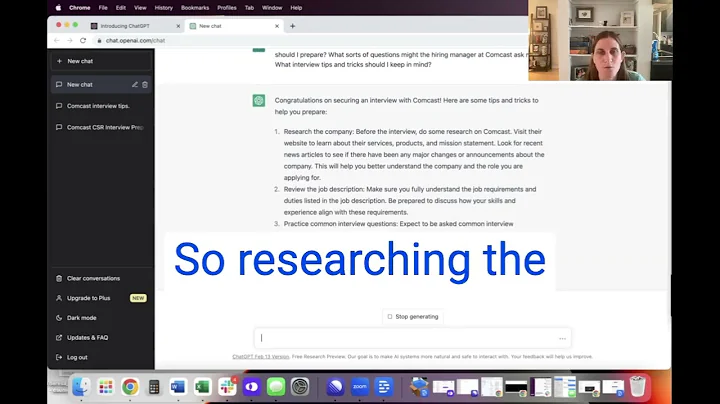Open the Chrome menu in menu bar
The height and width of the screenshot is (404, 720).
[79, 8]
